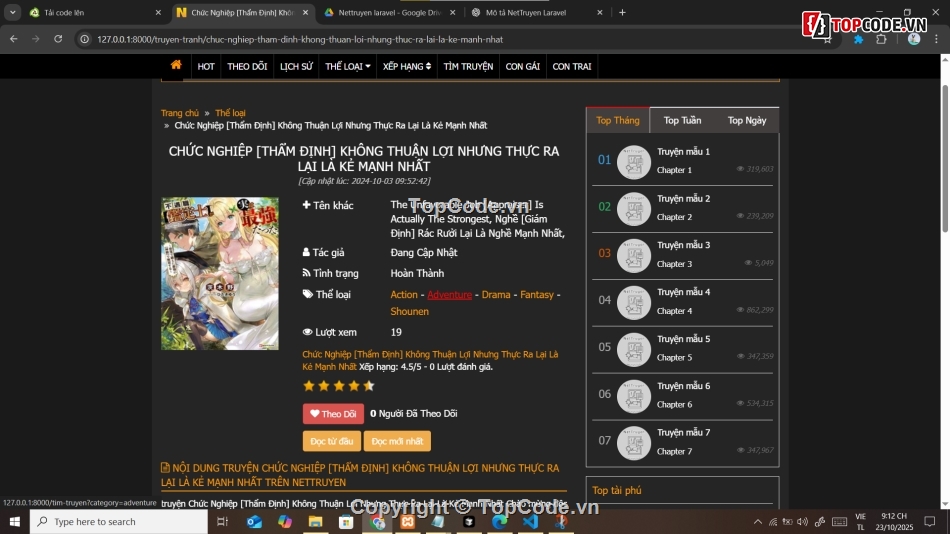Switch to Top Ngày tab
This screenshot has height=534, width=950.
(747, 120)
